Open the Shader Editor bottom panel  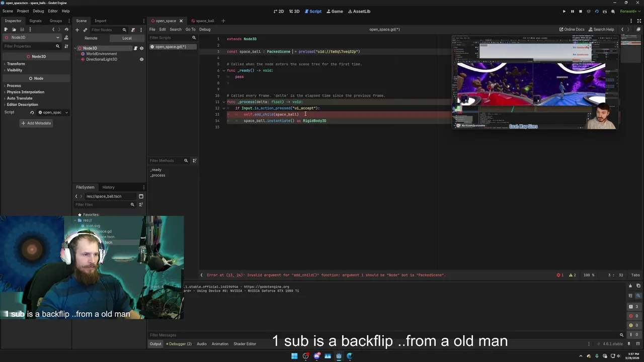coord(245,344)
